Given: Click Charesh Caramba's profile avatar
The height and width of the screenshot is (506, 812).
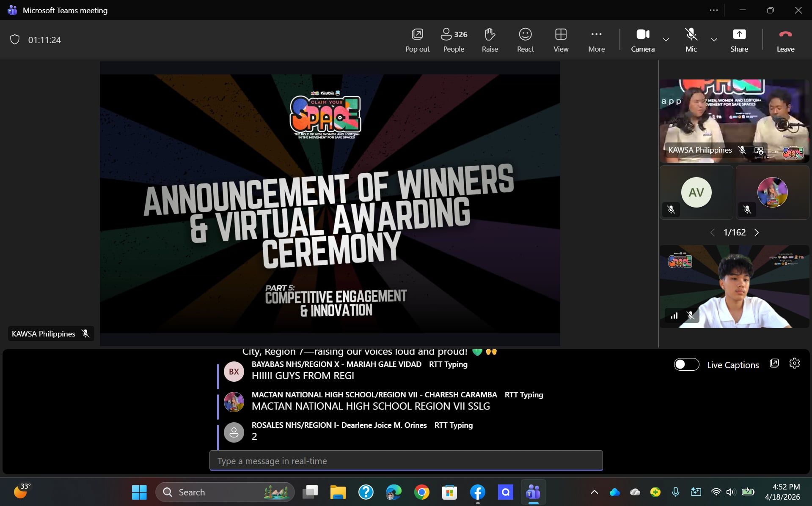Looking at the screenshot, I should pyautogui.click(x=234, y=402).
